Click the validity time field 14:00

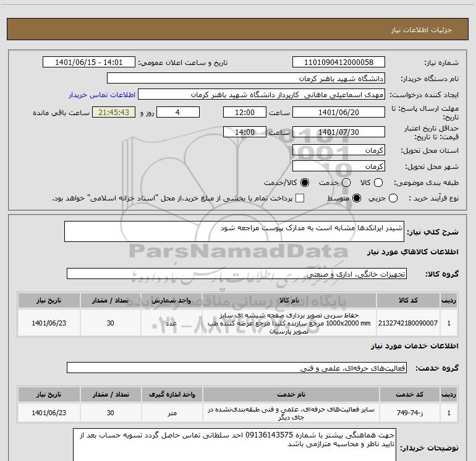(245, 132)
